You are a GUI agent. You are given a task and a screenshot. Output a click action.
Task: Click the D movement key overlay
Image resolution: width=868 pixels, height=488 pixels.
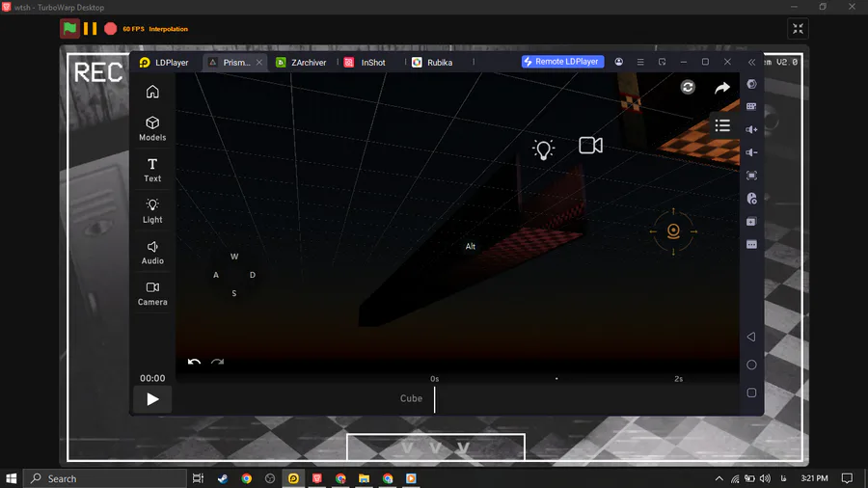click(x=253, y=275)
